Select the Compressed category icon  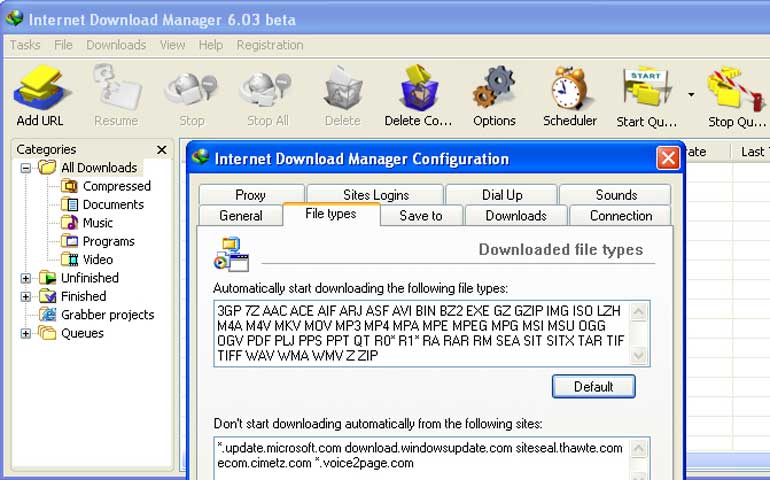pos(69,186)
